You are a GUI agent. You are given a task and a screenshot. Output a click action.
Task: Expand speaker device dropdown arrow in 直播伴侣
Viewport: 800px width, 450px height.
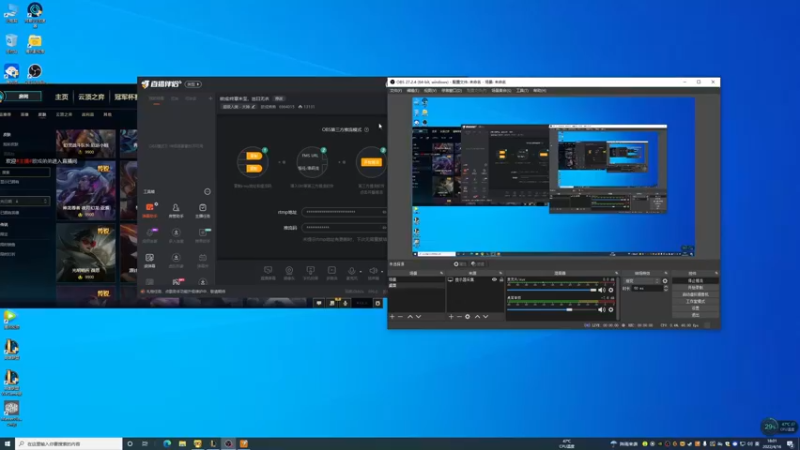click(382, 272)
